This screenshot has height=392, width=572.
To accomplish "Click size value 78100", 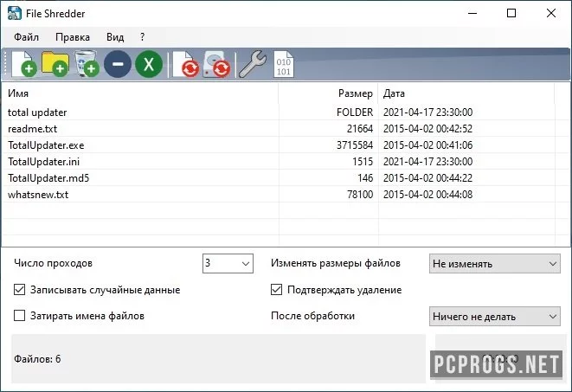I will tap(360, 195).
